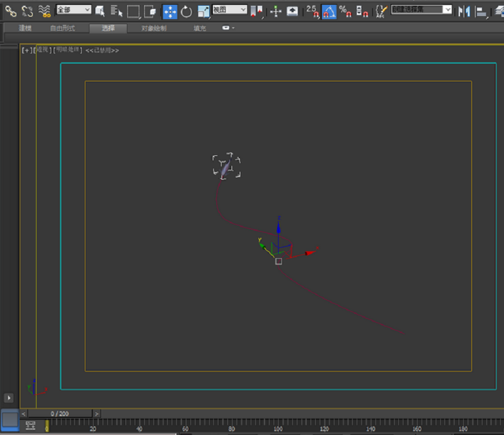
Task: Switch to the 选择 ribbon tab
Action: coord(108,28)
